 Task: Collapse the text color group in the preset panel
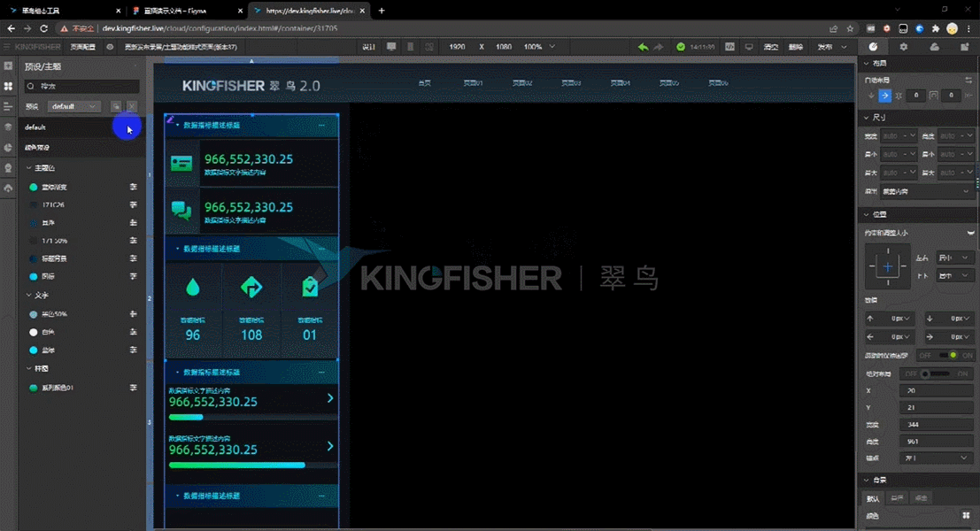28,295
